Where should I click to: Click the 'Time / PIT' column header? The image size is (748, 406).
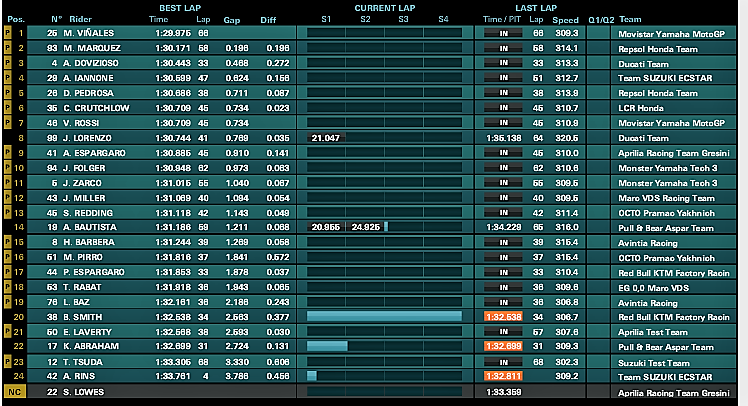(502, 19)
